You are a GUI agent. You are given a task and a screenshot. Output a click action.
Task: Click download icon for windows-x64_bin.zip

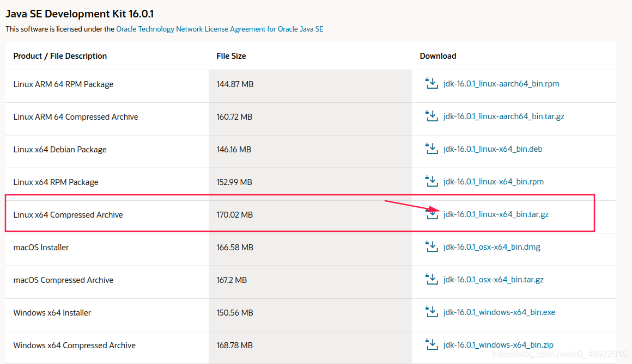[x=432, y=344]
